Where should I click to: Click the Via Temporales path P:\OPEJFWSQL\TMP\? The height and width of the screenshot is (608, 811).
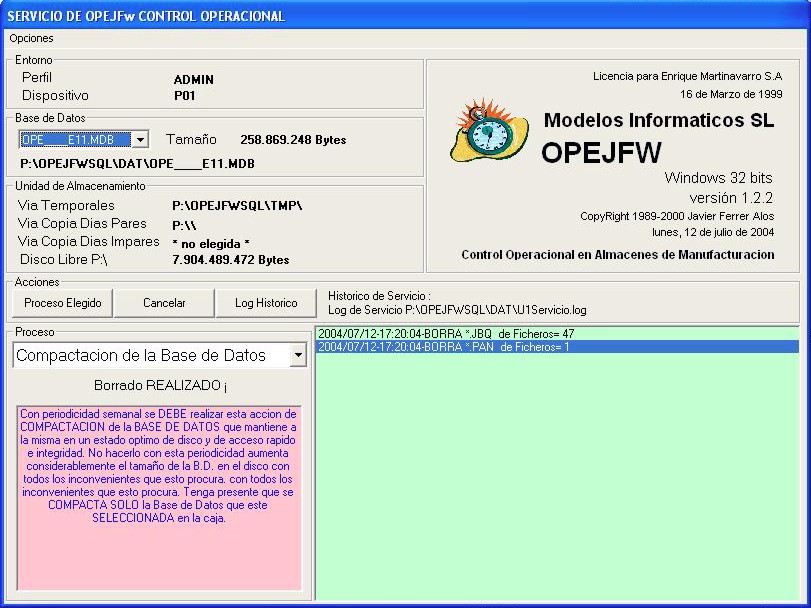[237, 206]
